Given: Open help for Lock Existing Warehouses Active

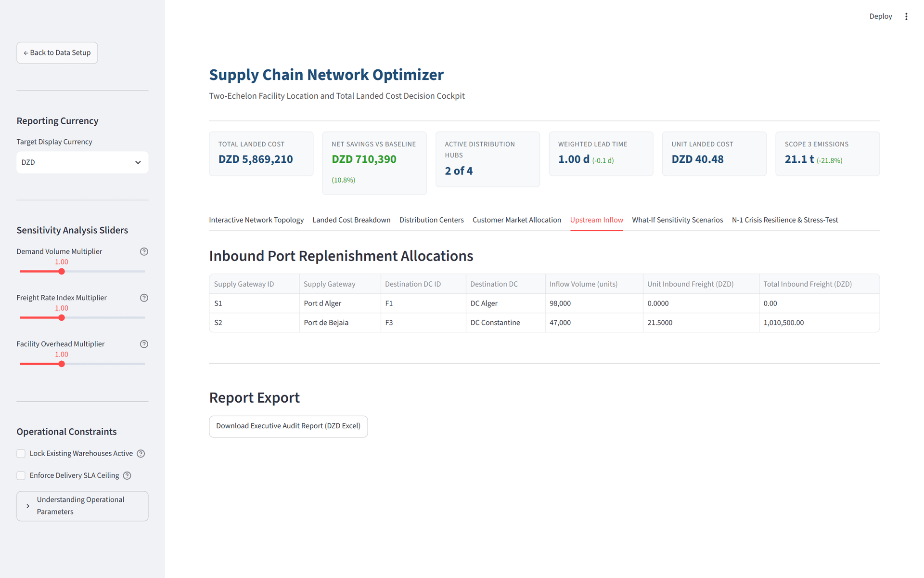Looking at the screenshot, I should 141,453.
